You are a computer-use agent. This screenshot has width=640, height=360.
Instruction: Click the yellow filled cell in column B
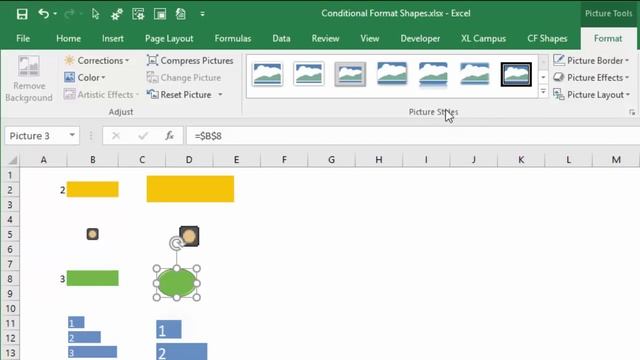point(93,189)
